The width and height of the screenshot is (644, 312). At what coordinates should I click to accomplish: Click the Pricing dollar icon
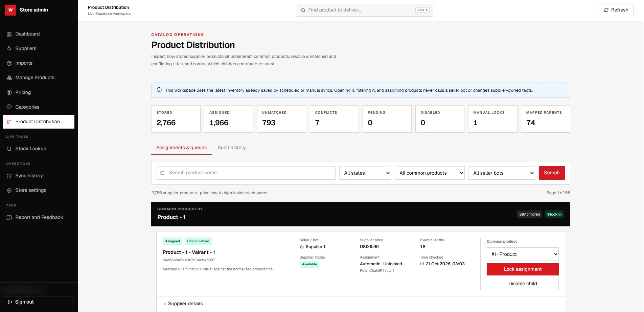[x=9, y=92]
